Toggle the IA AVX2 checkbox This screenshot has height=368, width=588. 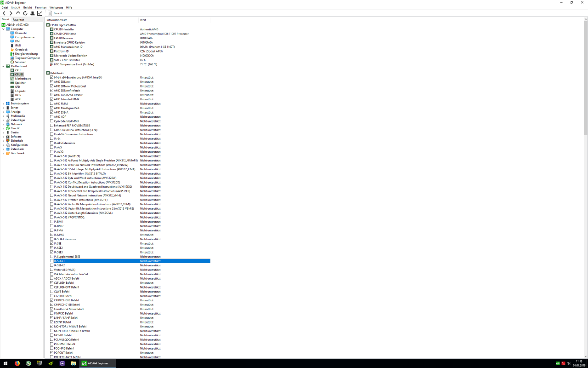point(51,152)
